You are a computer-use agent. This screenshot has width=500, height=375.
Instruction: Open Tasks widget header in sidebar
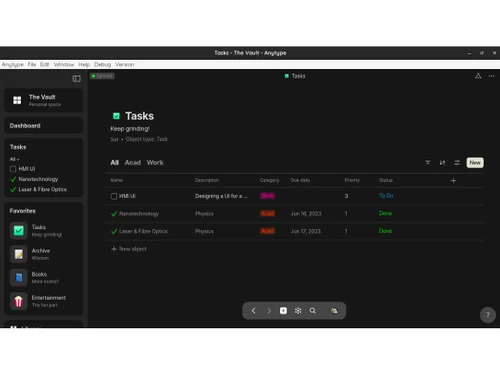click(x=18, y=147)
